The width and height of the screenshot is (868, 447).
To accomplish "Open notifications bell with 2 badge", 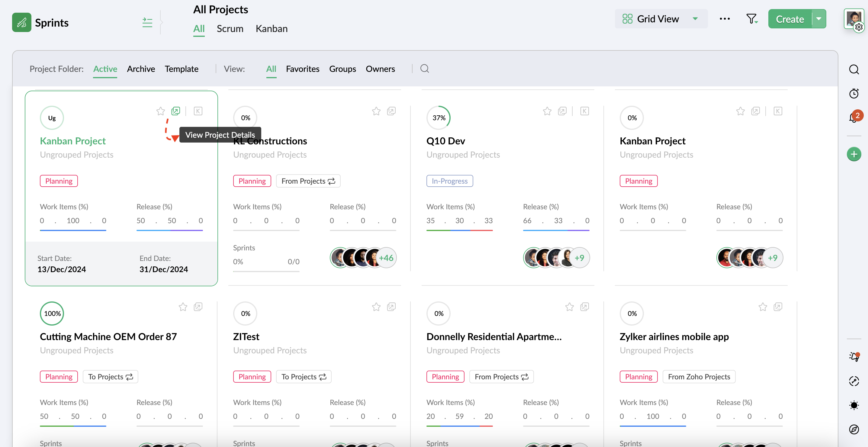I will click(x=853, y=117).
